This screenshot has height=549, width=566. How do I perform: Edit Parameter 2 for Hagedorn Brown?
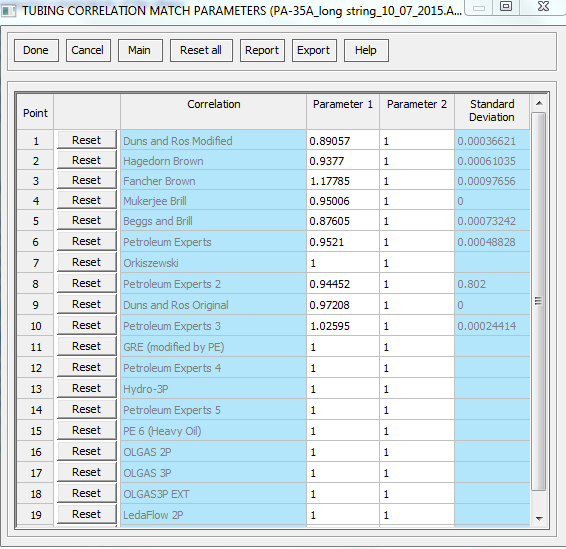(417, 161)
